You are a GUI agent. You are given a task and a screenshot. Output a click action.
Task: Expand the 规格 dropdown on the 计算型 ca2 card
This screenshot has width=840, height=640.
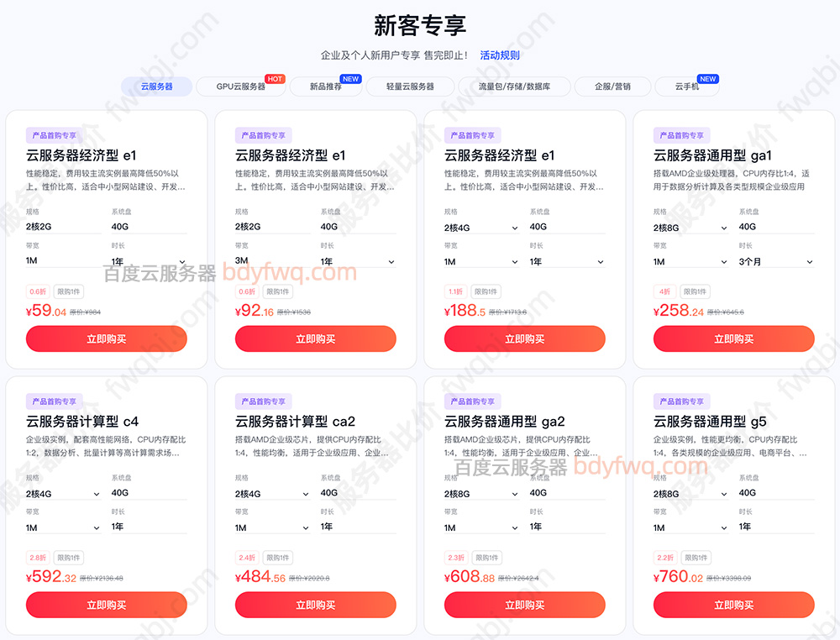[x=272, y=493]
